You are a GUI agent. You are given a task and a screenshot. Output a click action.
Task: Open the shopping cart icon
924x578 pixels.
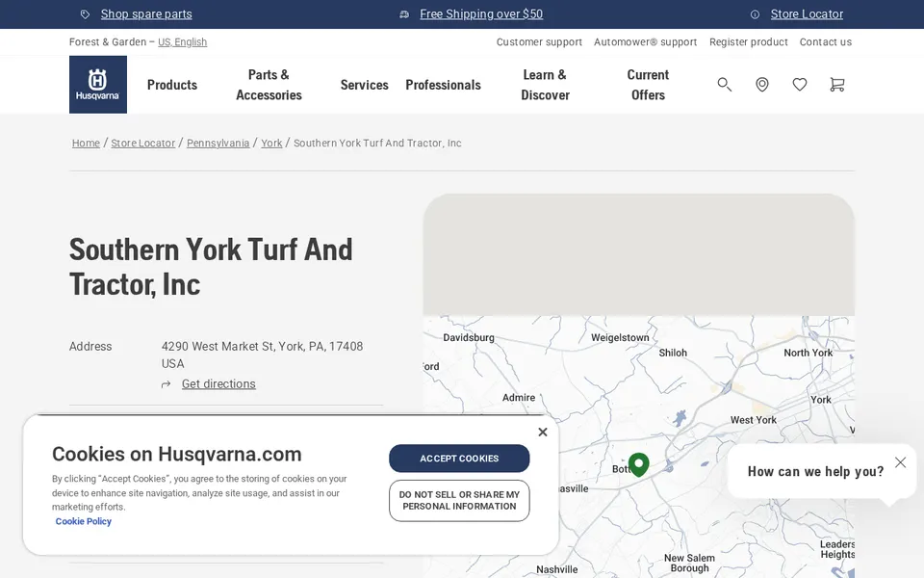836,85
